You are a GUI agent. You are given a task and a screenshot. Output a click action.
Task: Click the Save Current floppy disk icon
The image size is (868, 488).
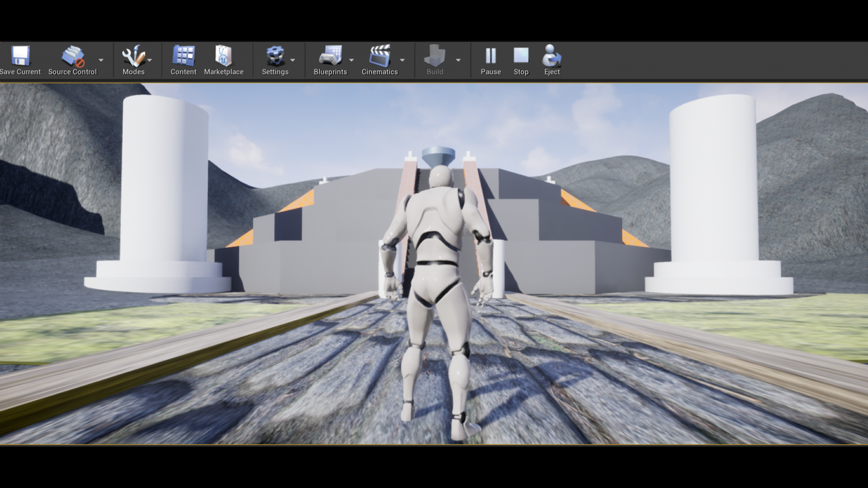tap(20, 56)
